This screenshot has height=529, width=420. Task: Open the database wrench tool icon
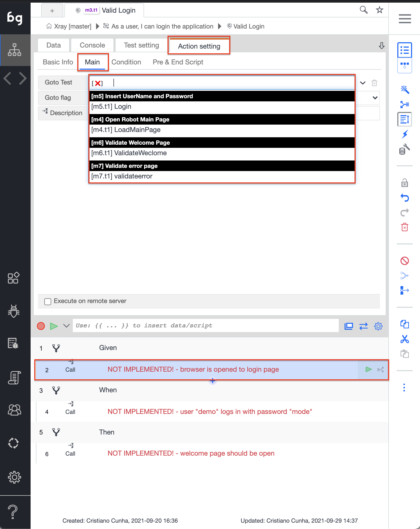(404, 149)
